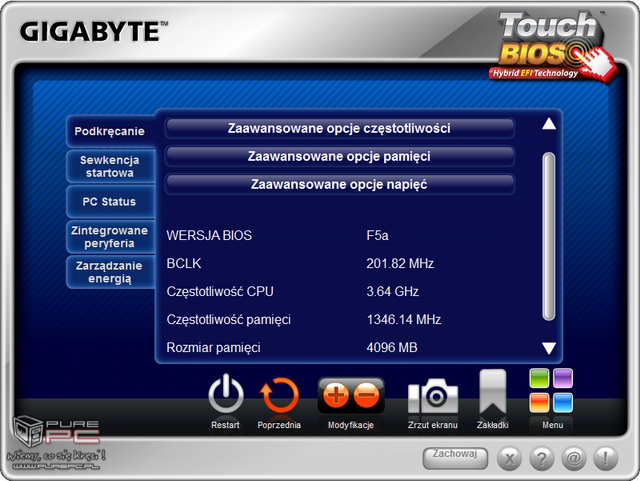Click the Częstotliwość pamięci label
Viewport: 640px width, 481px height.
point(229,320)
